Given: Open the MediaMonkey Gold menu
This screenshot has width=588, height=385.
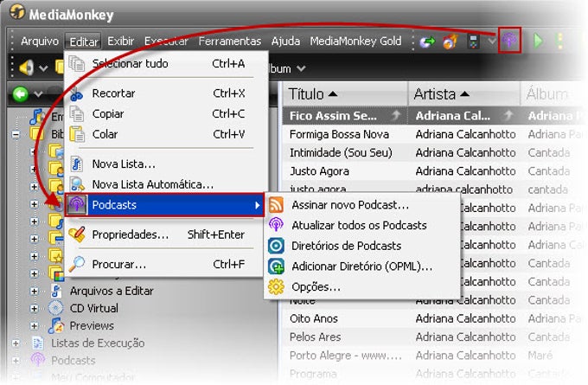Looking at the screenshot, I should 355,41.
